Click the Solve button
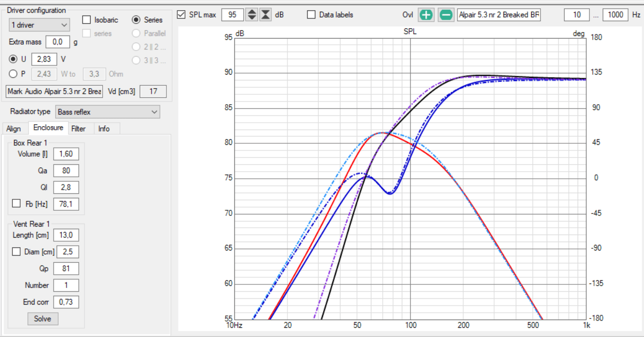Viewport: 644px width, 337px height. tap(43, 318)
